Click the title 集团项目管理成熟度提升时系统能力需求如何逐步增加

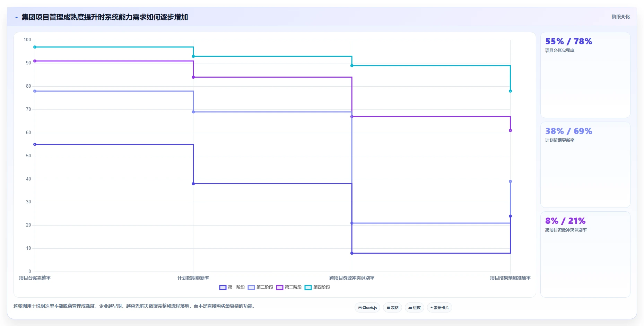click(105, 17)
